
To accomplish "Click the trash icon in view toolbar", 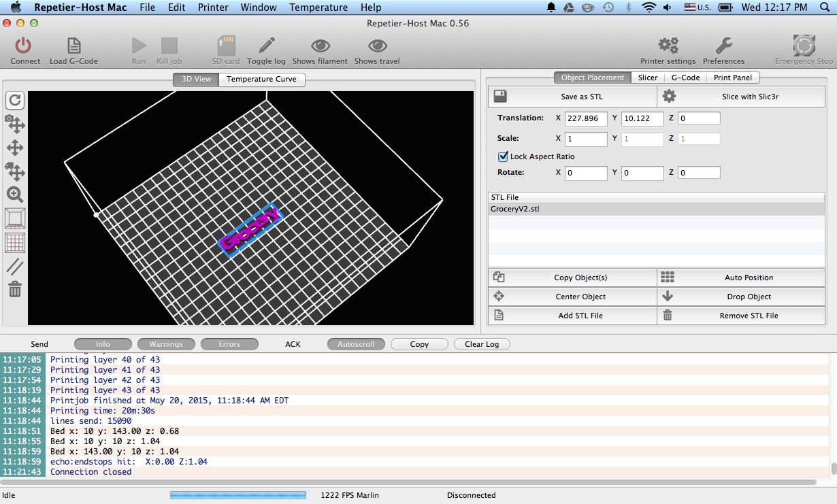I will (15, 290).
